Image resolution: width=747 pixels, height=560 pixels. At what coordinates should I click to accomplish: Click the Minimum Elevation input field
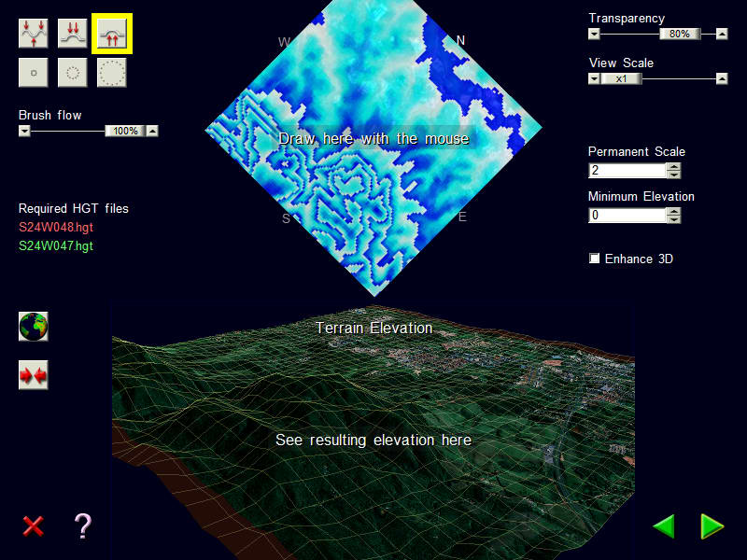[x=626, y=216]
